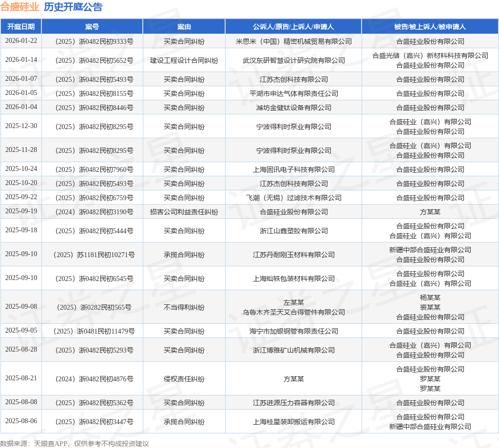The width and height of the screenshot is (499, 448).
Task: Click the date 2025-10-20
Action: click(x=21, y=183)
